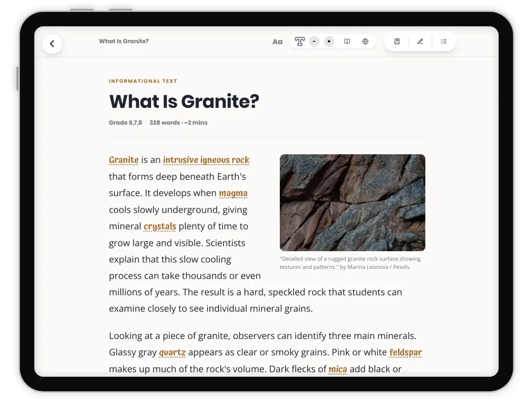The image size is (532, 402).
Task: Open the reading mode book icon
Action: [x=347, y=42]
